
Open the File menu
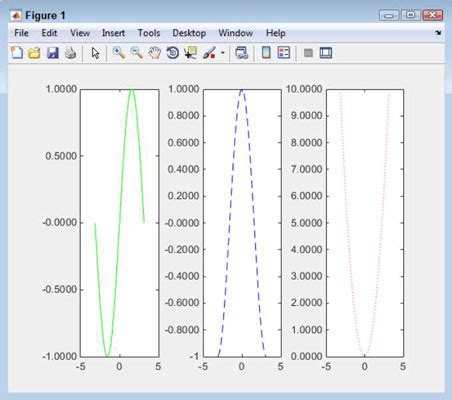coord(21,33)
